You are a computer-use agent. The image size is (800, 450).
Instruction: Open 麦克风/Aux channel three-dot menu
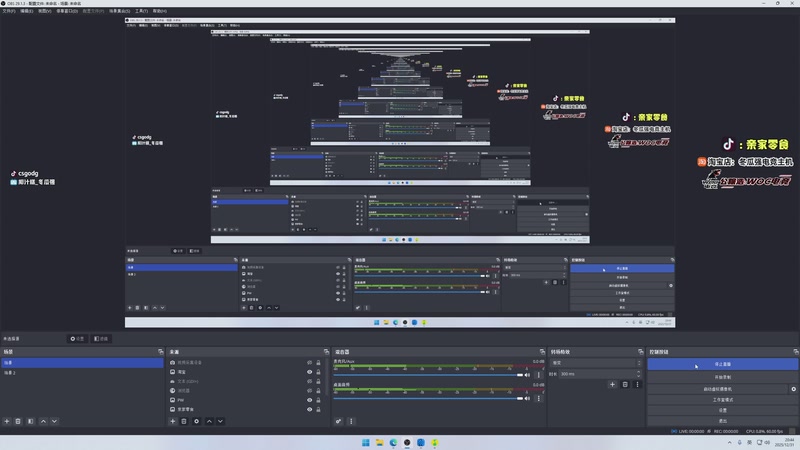click(x=538, y=375)
